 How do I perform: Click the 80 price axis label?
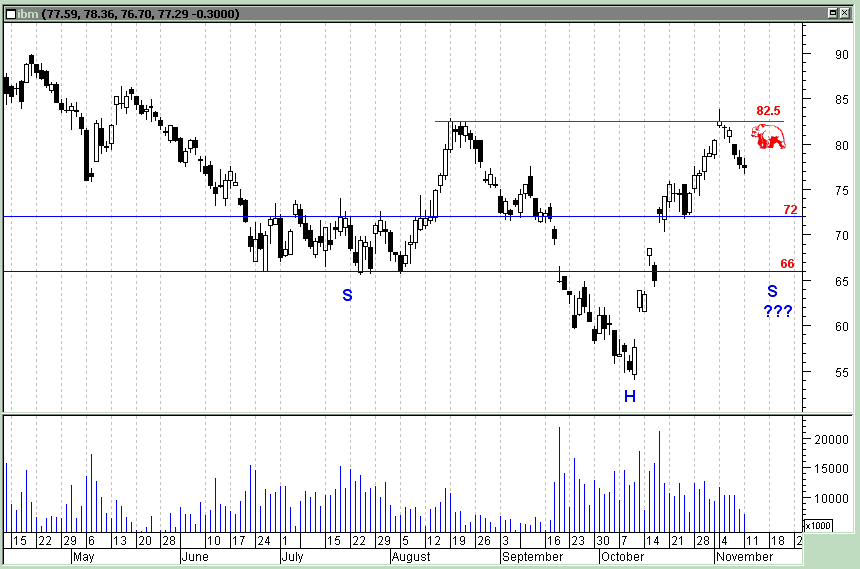pos(841,145)
